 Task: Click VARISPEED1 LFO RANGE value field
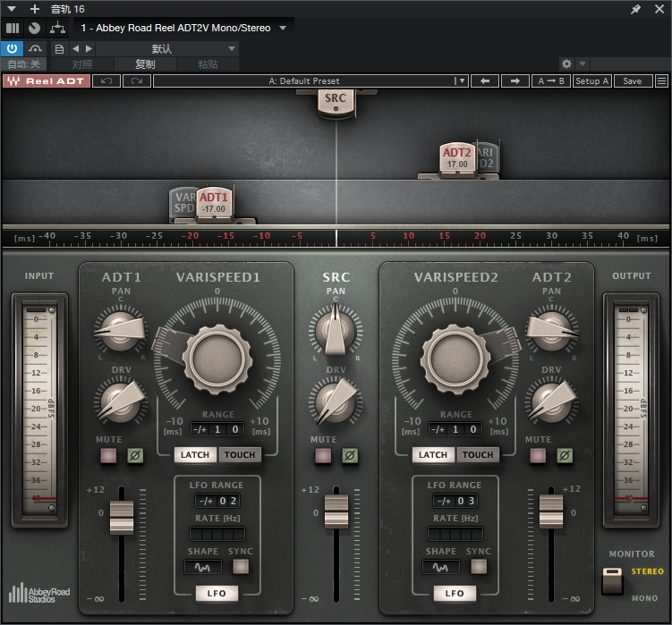[217, 501]
